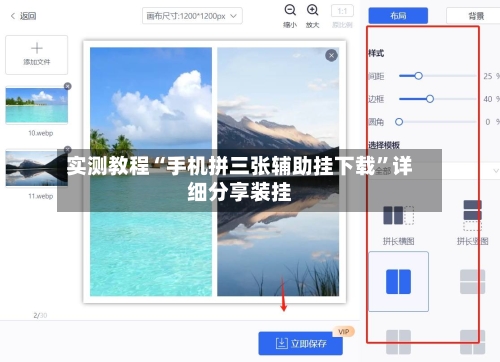
Task: Remove the 11.webp thumbnail with its X
Action: tap(67, 149)
